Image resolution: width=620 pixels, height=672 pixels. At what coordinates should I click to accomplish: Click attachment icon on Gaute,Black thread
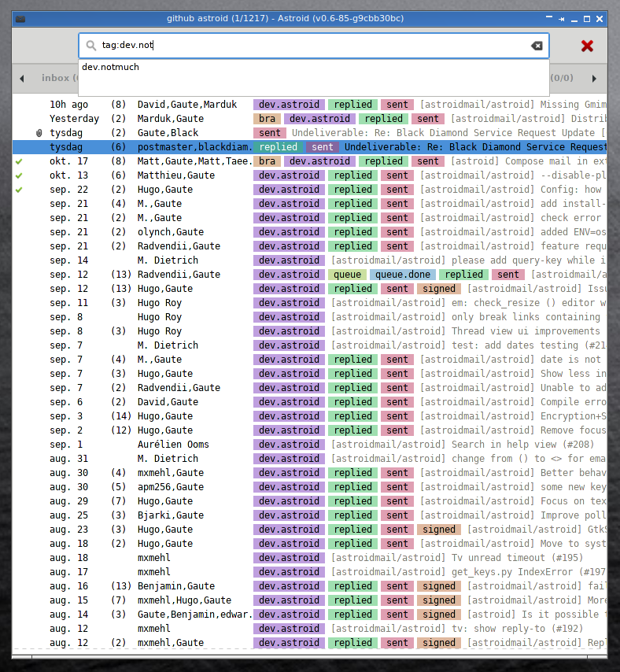(x=39, y=133)
